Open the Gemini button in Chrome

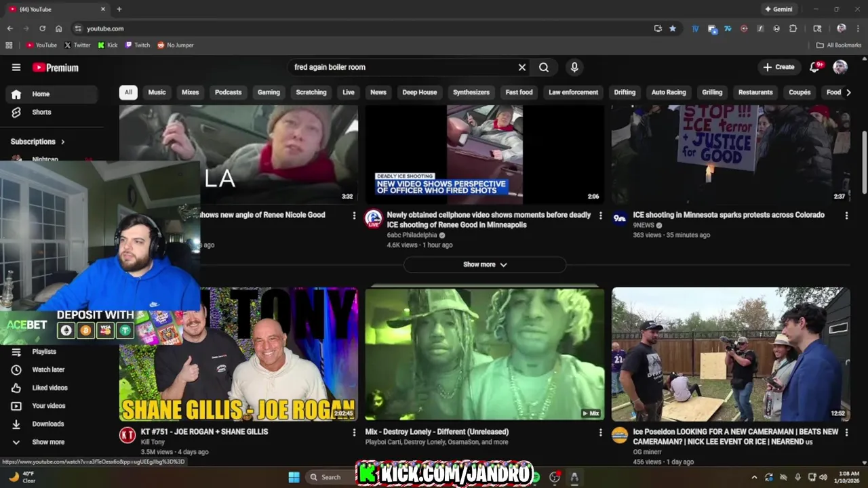click(778, 9)
